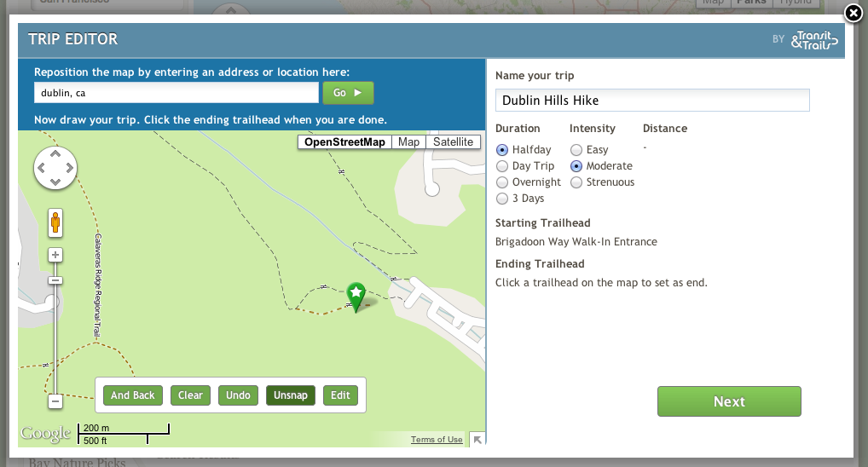Select the Overnight duration option
The height and width of the screenshot is (467, 868).
(502, 182)
